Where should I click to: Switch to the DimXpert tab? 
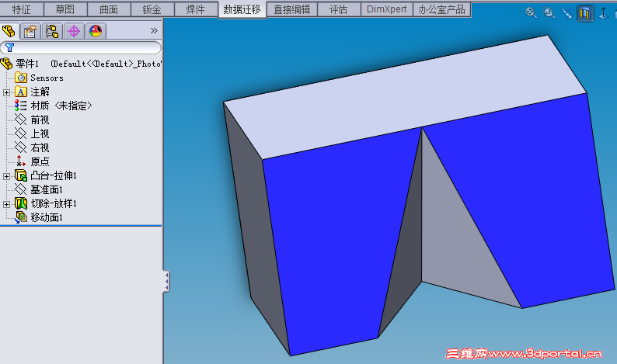click(387, 9)
